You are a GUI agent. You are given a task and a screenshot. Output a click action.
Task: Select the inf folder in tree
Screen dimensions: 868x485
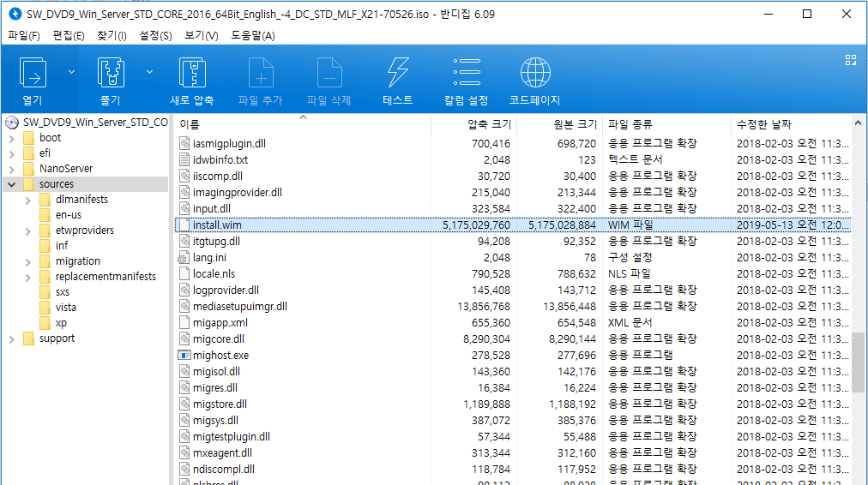62,246
